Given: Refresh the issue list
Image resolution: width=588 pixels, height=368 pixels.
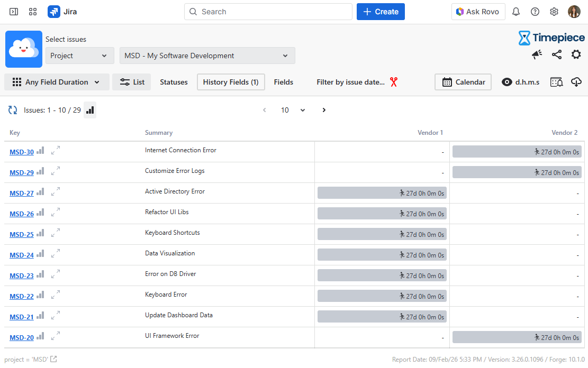Looking at the screenshot, I should 13,110.
